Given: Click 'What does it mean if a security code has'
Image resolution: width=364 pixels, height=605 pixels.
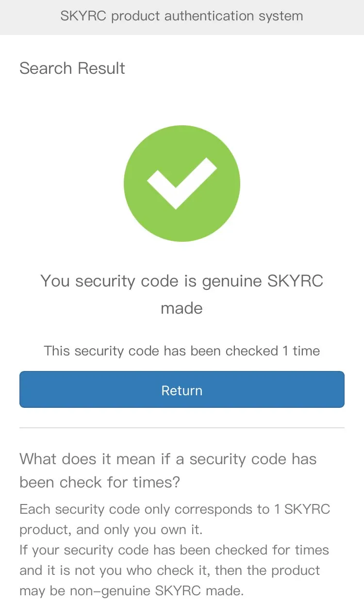Looking at the screenshot, I should (x=168, y=459).
